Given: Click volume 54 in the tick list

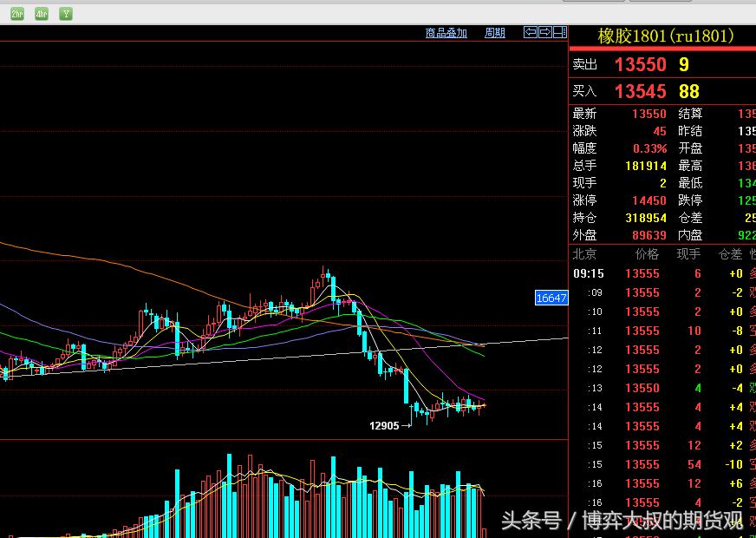Looking at the screenshot, I should coord(694,464).
